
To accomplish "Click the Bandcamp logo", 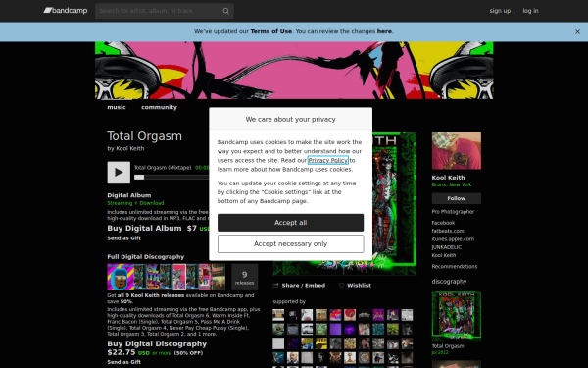I will point(66,11).
